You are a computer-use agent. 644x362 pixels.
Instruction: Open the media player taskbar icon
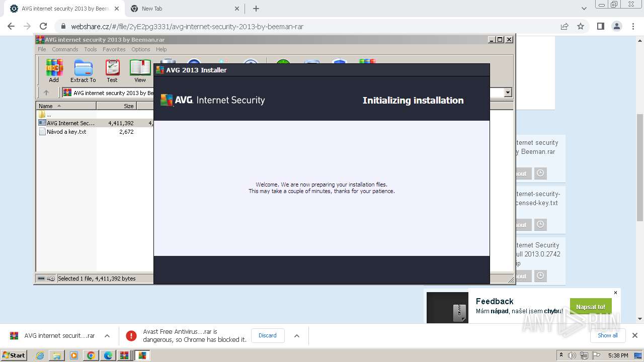point(74,355)
